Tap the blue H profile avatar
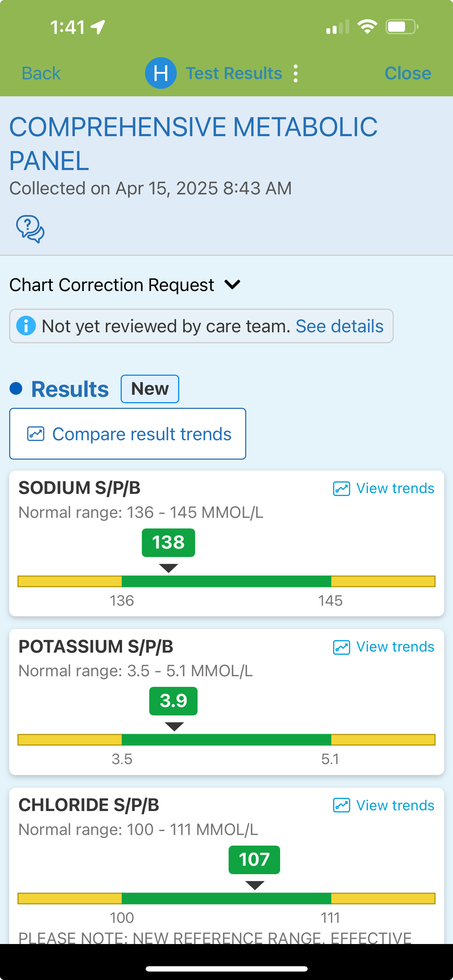This screenshot has width=453, height=980. point(161,73)
